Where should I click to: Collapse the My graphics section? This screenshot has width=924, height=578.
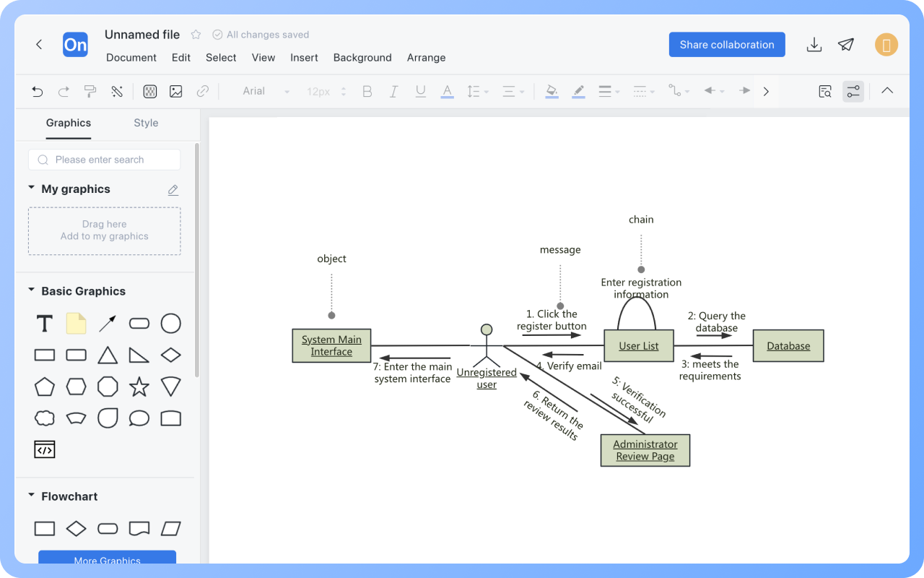pos(31,188)
